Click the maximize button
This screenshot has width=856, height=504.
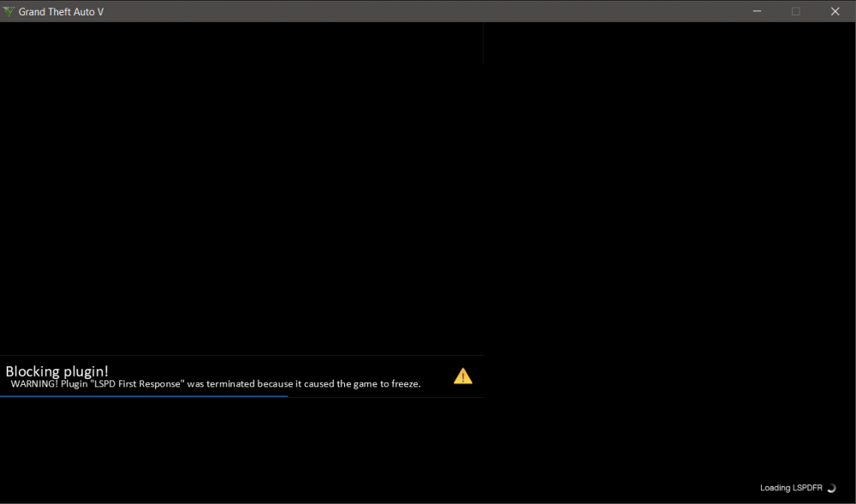(x=795, y=11)
